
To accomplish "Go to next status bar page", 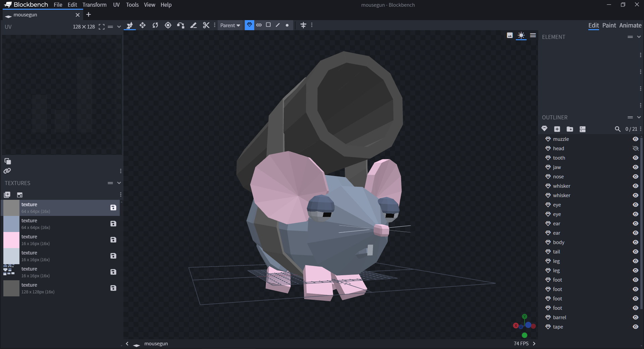I will pyautogui.click(x=534, y=344).
